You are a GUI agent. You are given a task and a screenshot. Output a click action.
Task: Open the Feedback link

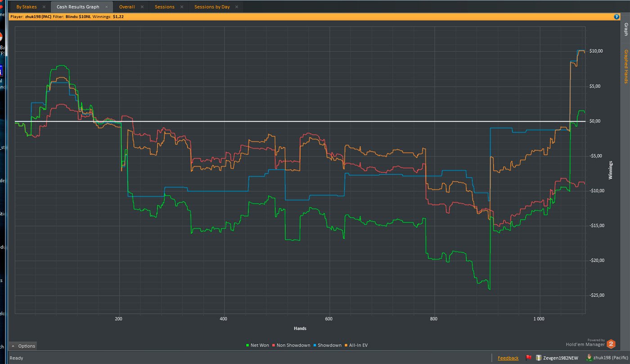pyautogui.click(x=508, y=358)
